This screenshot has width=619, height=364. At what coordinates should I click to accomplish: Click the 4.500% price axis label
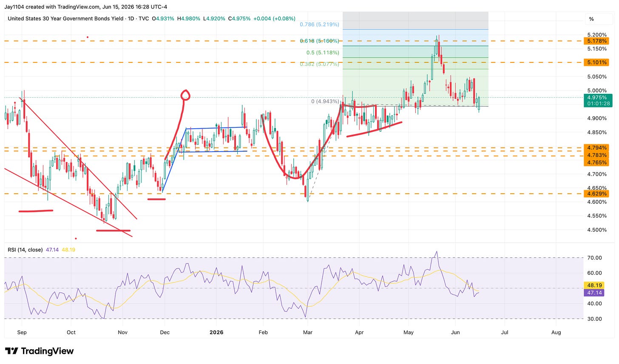pyautogui.click(x=597, y=230)
